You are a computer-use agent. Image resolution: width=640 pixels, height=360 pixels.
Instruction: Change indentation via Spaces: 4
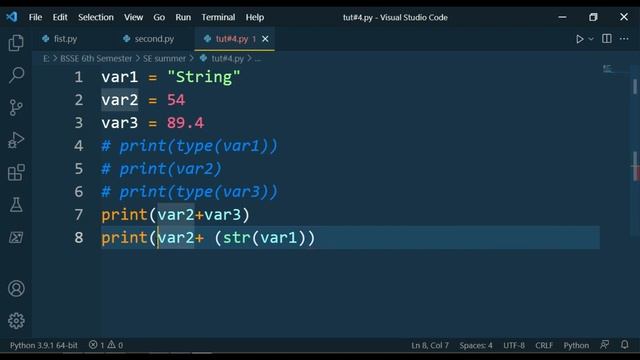pos(476,345)
